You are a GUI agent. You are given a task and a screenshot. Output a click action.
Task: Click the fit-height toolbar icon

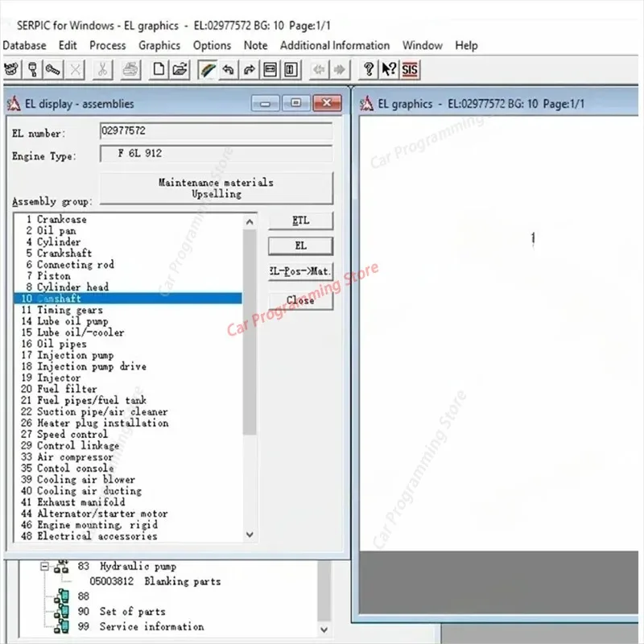[291, 69]
